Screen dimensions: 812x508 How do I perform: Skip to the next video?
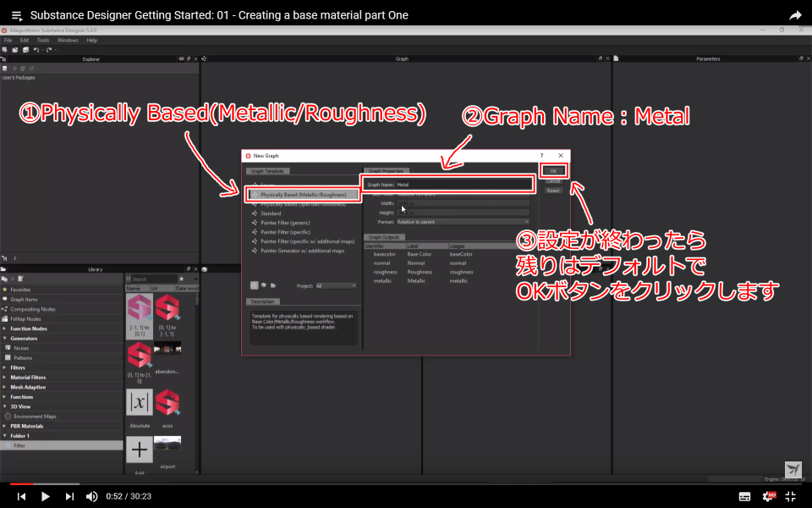69,497
